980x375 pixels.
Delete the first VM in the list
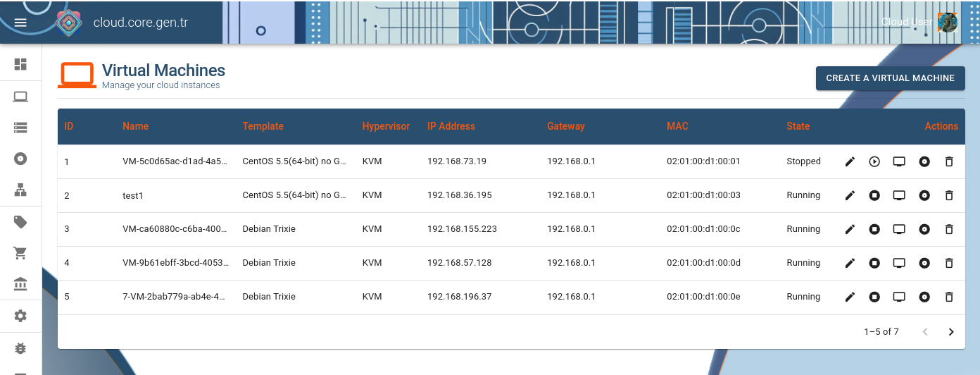(x=949, y=161)
